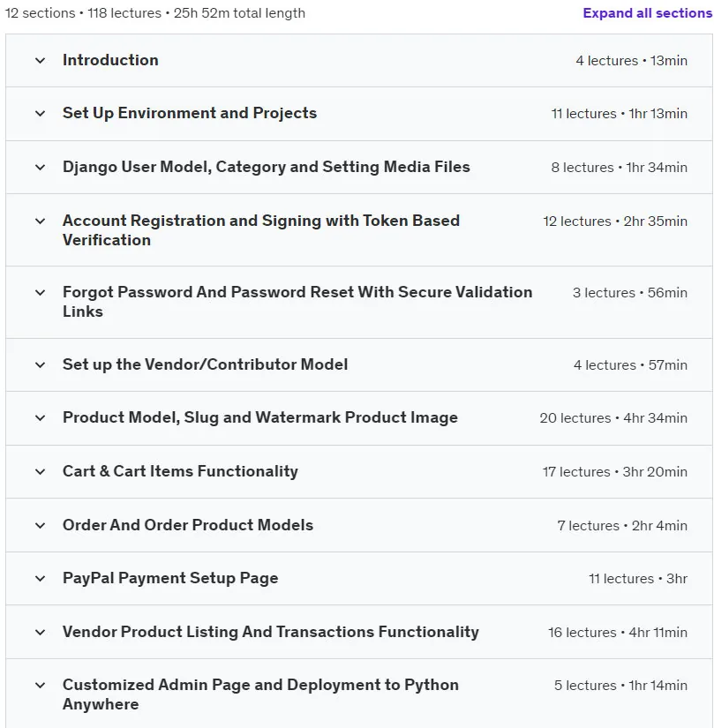Expand chevron for Customized Admin Page section
714x728 pixels.
click(41, 686)
